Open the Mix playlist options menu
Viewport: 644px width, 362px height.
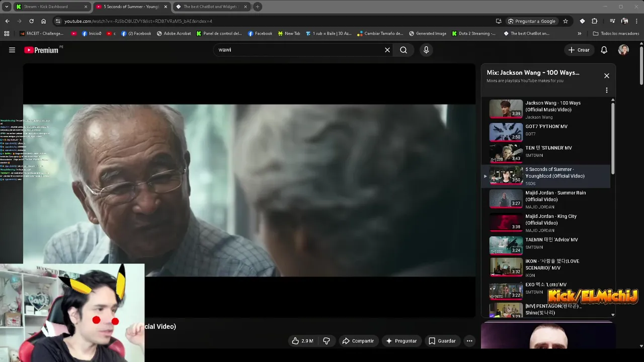pyautogui.click(x=607, y=90)
